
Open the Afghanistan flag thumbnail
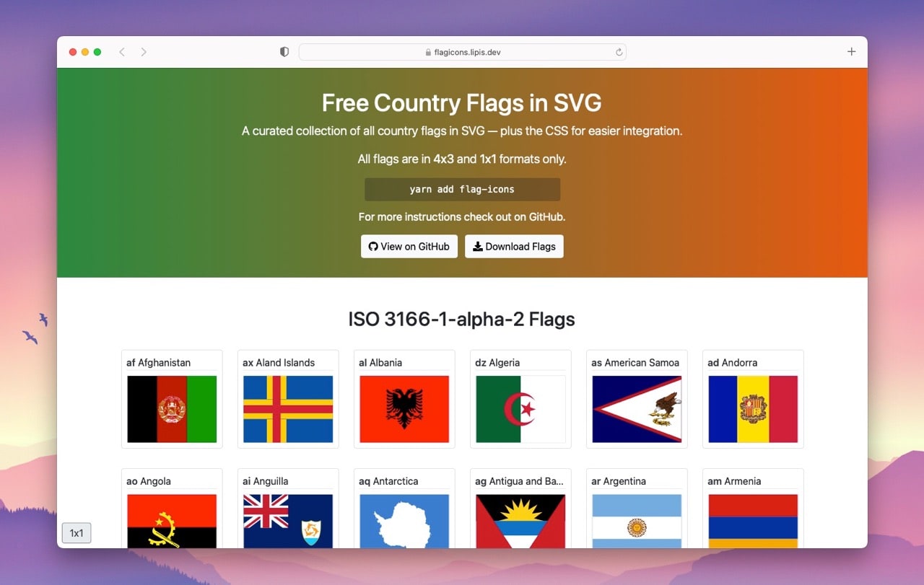[172, 408]
